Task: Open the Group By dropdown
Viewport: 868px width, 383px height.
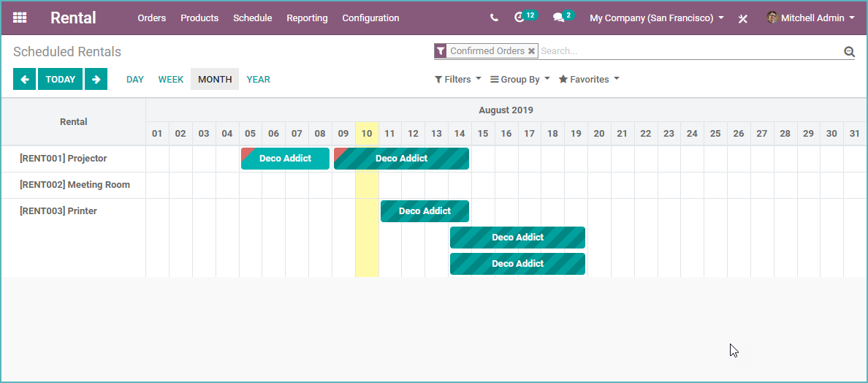Action: 520,79
